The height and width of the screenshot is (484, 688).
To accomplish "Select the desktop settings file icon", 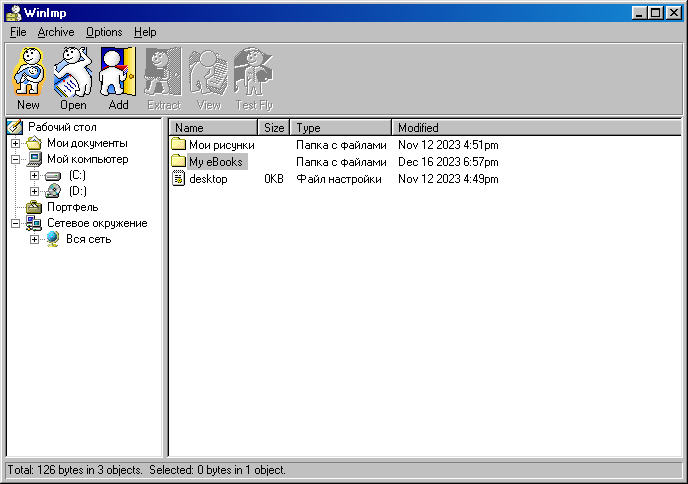I will coord(178,179).
